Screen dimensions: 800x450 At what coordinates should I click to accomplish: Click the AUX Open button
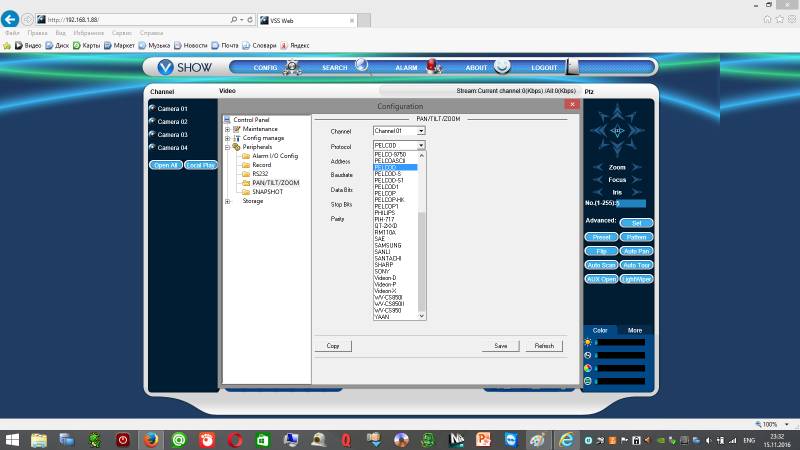(602, 280)
